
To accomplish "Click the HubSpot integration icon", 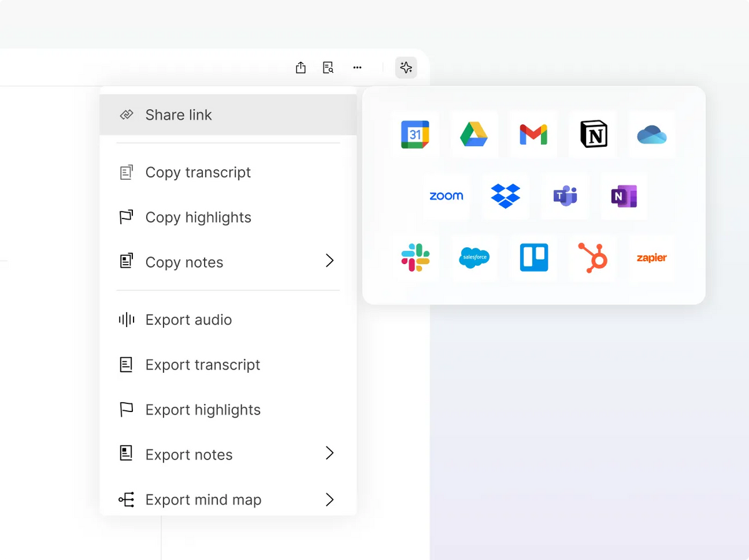I will [592, 257].
